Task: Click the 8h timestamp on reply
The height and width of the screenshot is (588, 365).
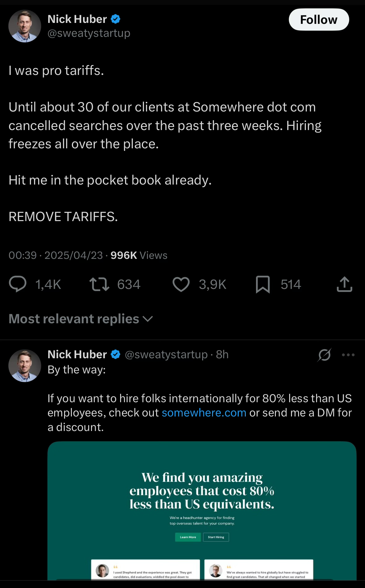Action: tap(222, 355)
